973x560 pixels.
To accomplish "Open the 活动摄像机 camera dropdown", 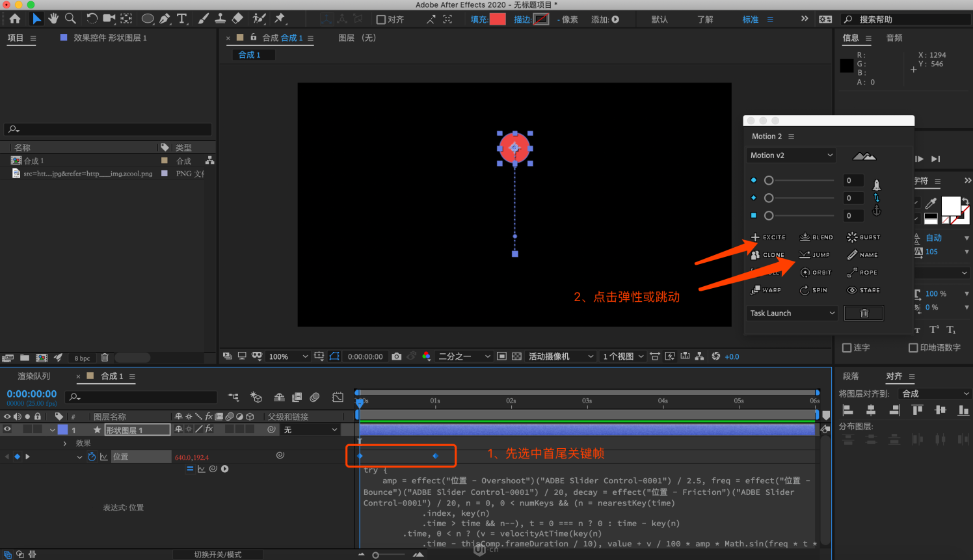I will point(561,356).
